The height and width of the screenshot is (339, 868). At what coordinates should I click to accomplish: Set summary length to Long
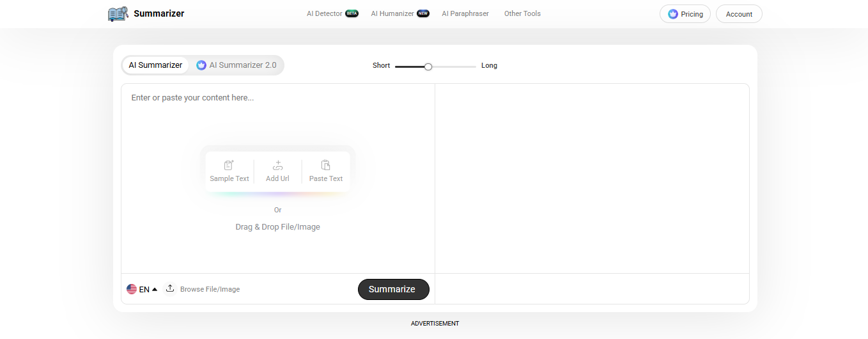coord(489,65)
